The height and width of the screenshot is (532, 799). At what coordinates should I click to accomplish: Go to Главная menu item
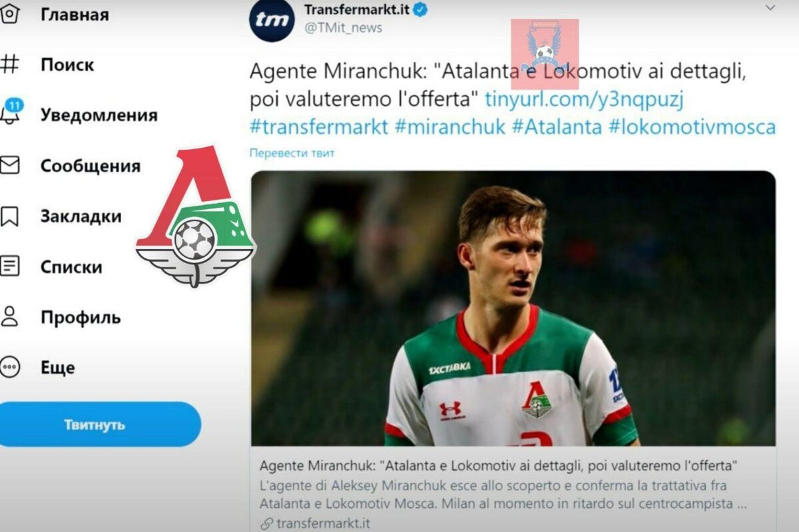click(x=75, y=14)
